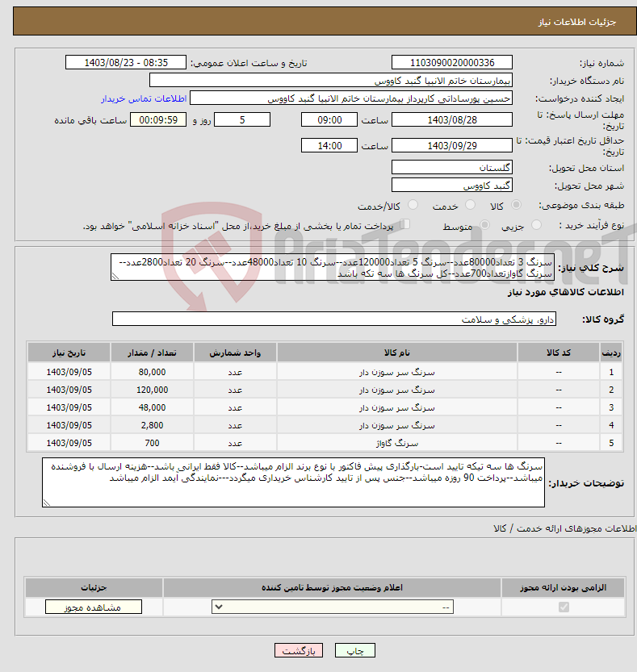Click the اطلاعات مجوزهای ارائه خدمت / کالا heading
This screenshot has width=637, height=672.
tap(564, 528)
